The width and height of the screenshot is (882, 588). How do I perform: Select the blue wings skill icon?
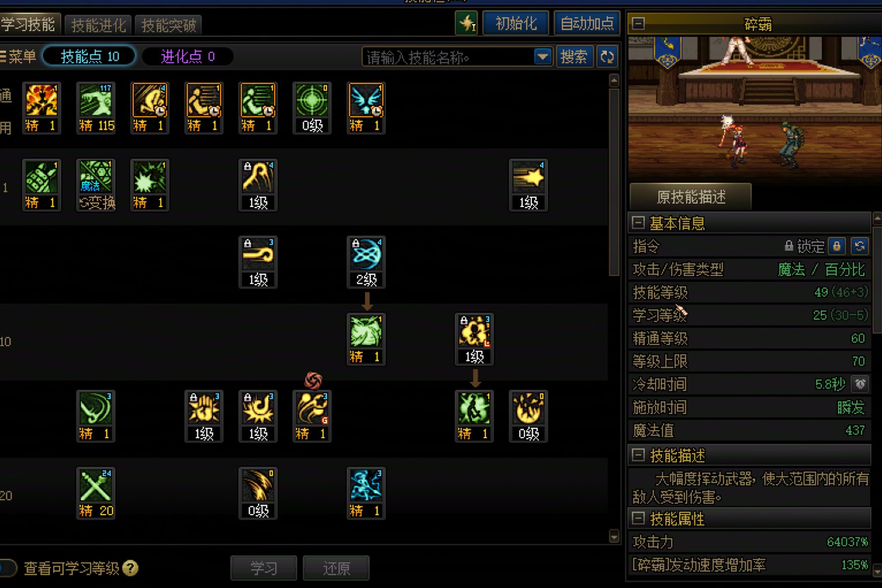pyautogui.click(x=366, y=108)
